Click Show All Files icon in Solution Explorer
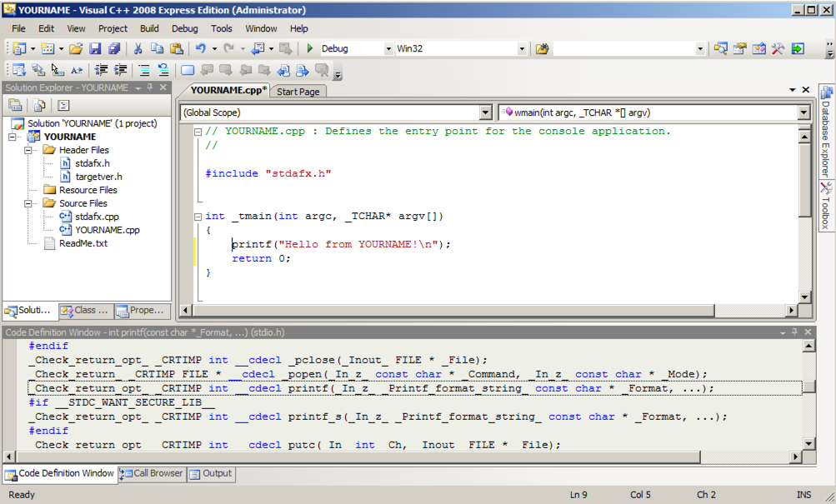Screen dimensions: 836x504 [x=39, y=105]
